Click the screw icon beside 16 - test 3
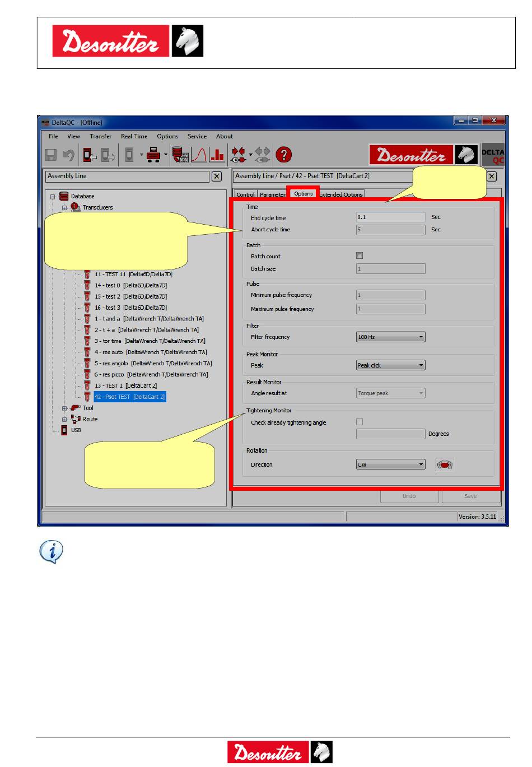Image resolution: width=532 pixels, height=767 pixels. pos(87,308)
